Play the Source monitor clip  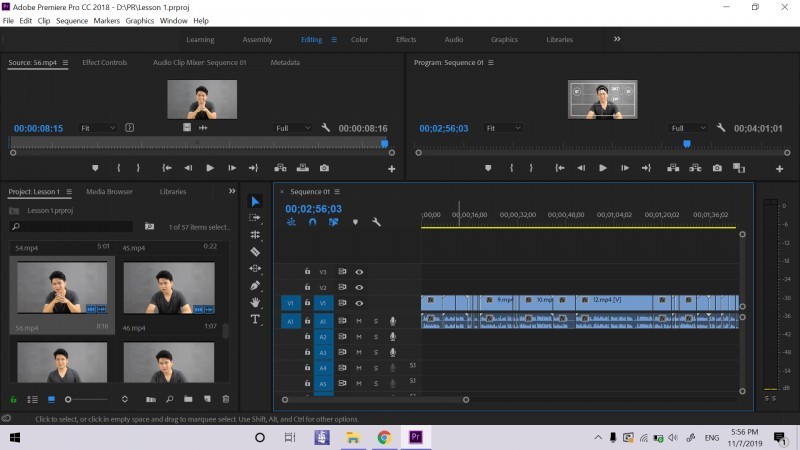coord(210,168)
